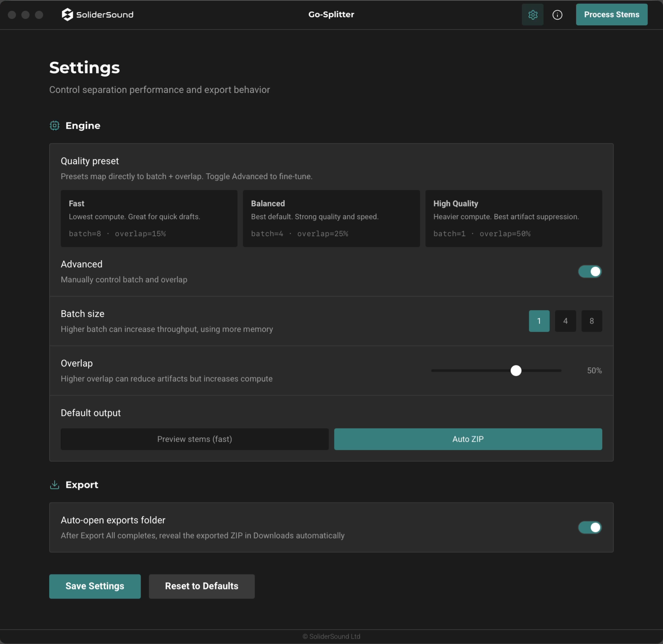This screenshot has width=663, height=644.
Task: Select the Balanced quality preset
Action: pyautogui.click(x=331, y=218)
